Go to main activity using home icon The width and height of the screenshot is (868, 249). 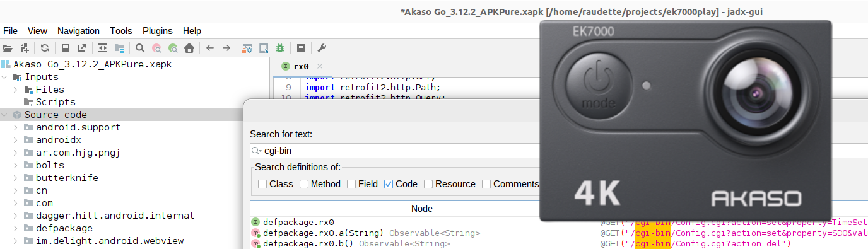[x=189, y=48]
